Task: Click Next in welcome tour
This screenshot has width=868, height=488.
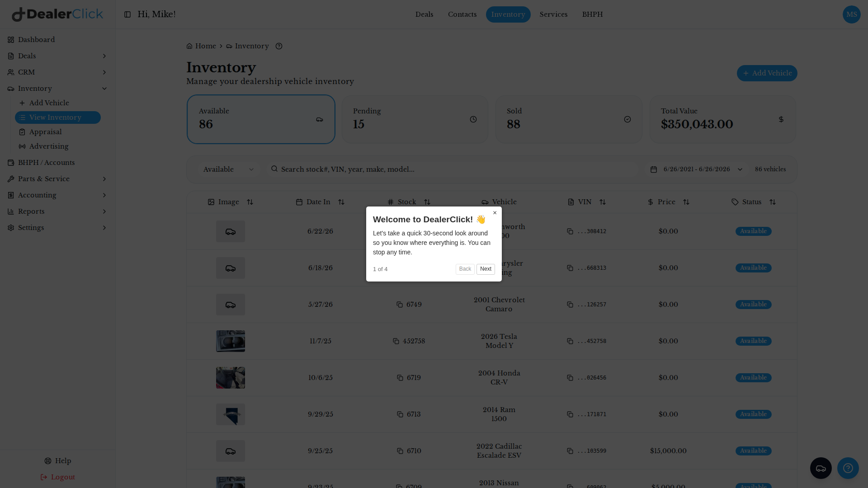Action: 486,269
